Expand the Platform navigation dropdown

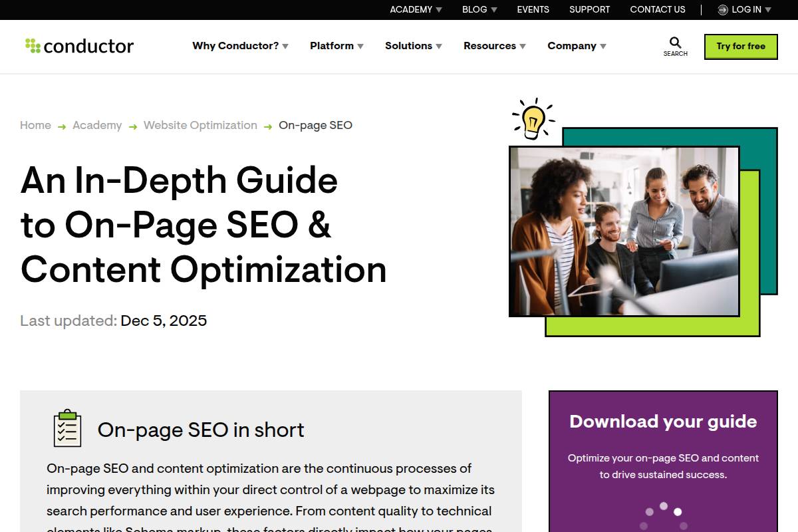tap(336, 46)
